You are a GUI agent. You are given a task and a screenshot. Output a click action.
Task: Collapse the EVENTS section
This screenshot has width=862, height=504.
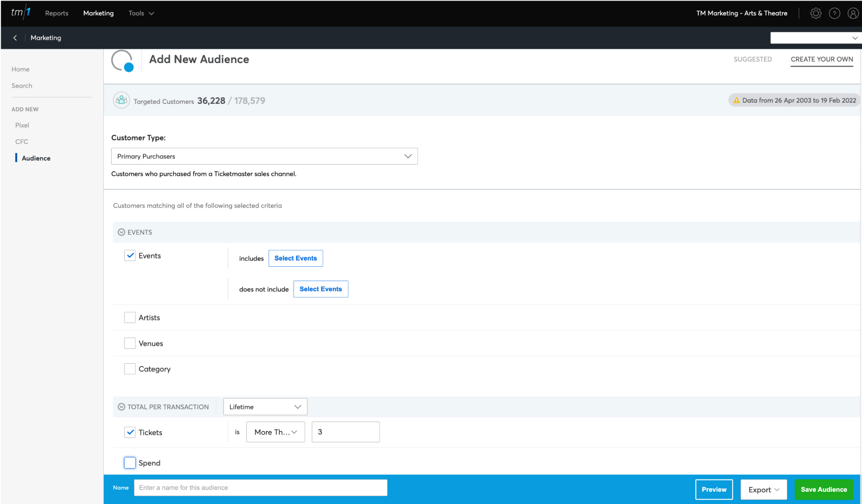point(121,232)
